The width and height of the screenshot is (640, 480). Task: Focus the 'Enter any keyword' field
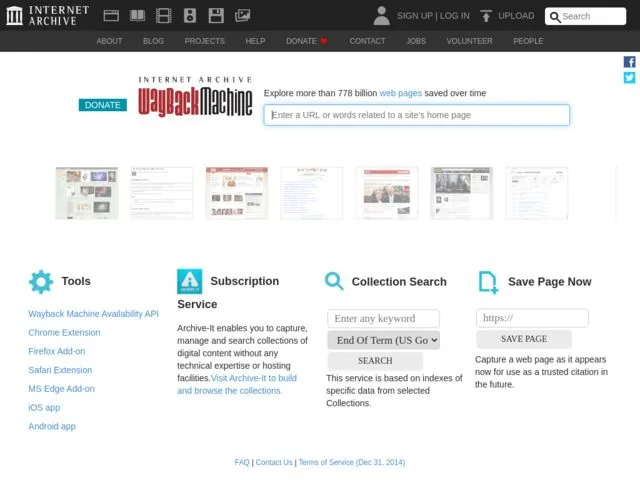(x=383, y=318)
